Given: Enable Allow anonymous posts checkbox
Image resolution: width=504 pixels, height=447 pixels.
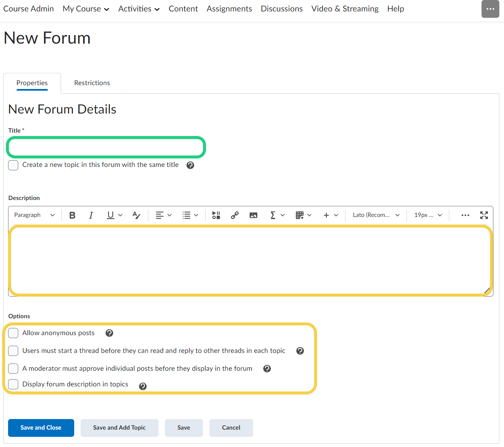Looking at the screenshot, I should (13, 333).
